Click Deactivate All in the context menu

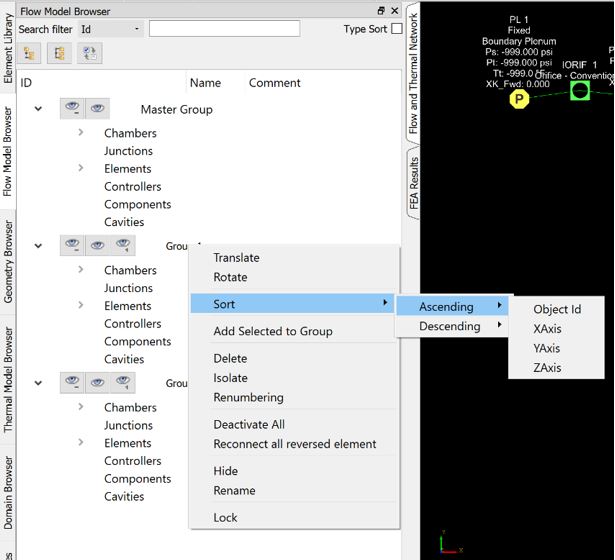tap(249, 424)
